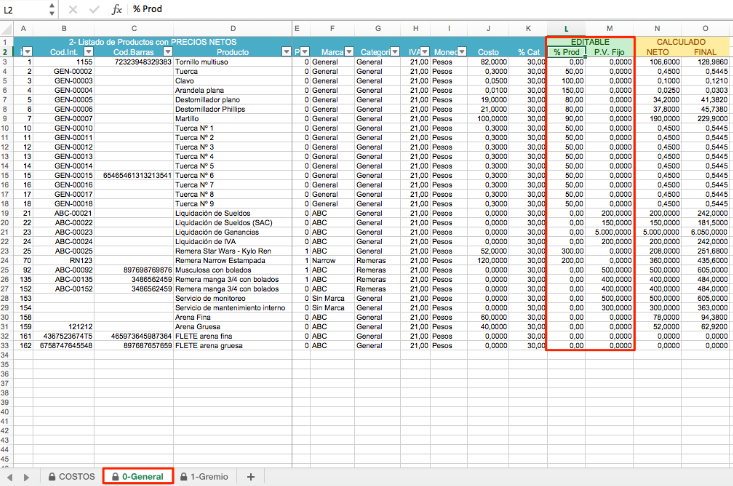
Task: Switch to the COSTOS sheet tab
Action: coord(72,477)
